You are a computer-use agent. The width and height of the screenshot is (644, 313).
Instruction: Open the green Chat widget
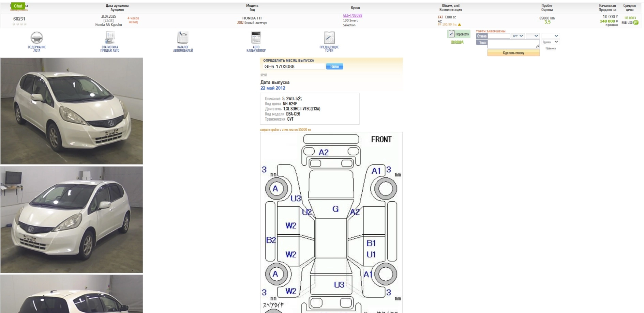click(x=18, y=6)
